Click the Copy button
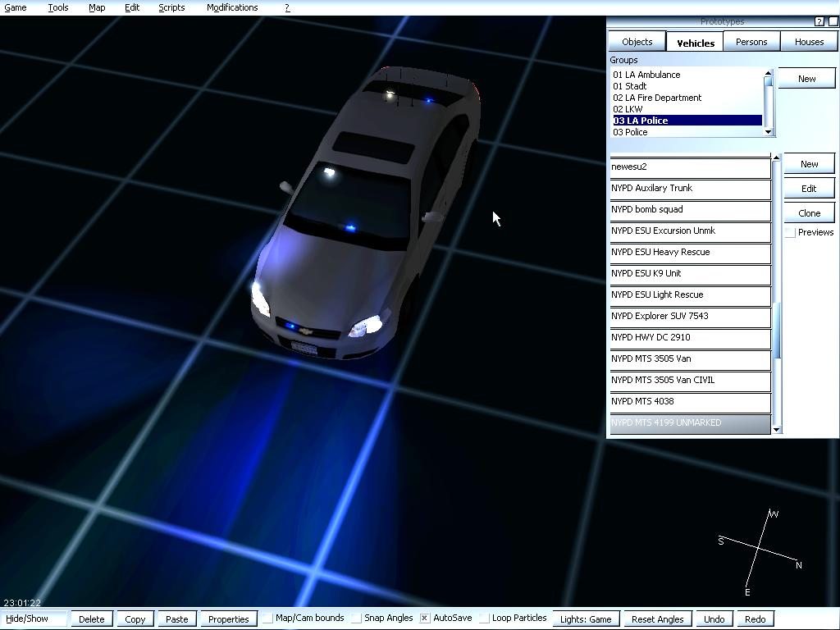Screen dimensions: 840x630 coord(135,619)
